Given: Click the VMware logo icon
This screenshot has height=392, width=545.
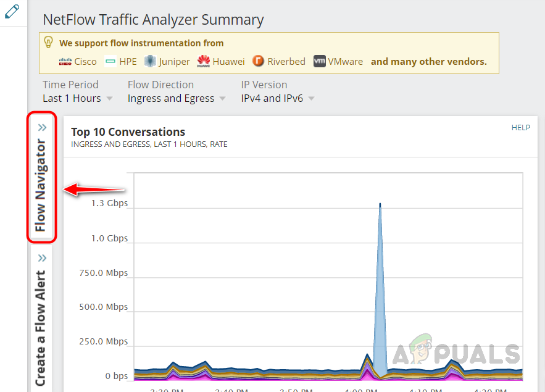Looking at the screenshot, I should pos(320,61).
